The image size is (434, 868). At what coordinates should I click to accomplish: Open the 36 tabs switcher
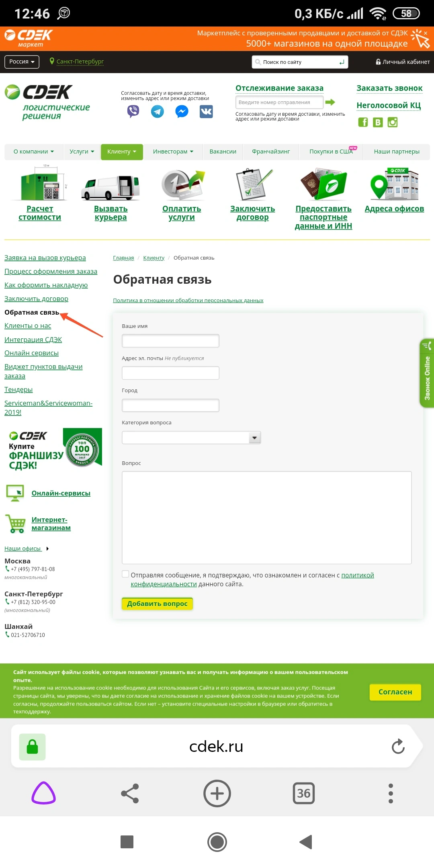304,793
